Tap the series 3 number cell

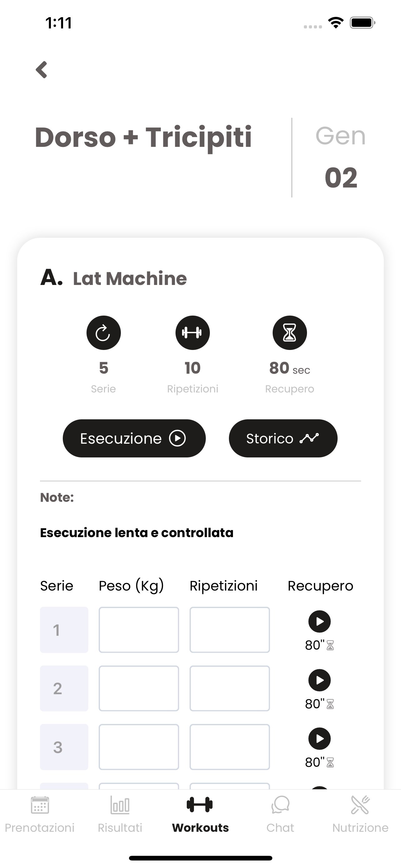coord(64,747)
